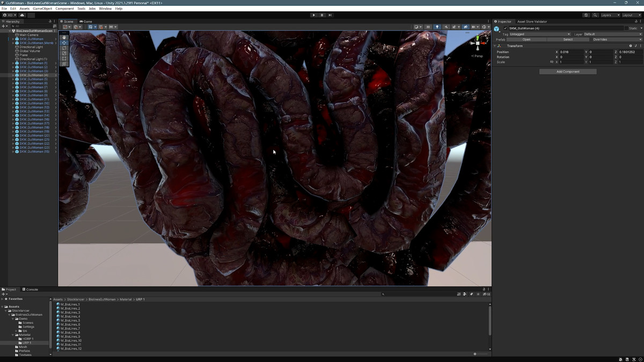The image size is (644, 362).
Task: Enable the Static checkbox
Action: (x=626, y=28)
